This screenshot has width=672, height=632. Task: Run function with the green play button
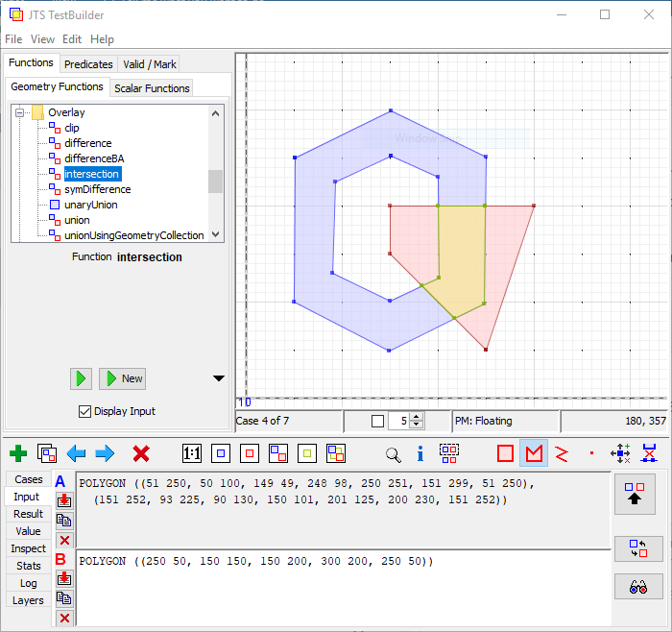tap(81, 378)
